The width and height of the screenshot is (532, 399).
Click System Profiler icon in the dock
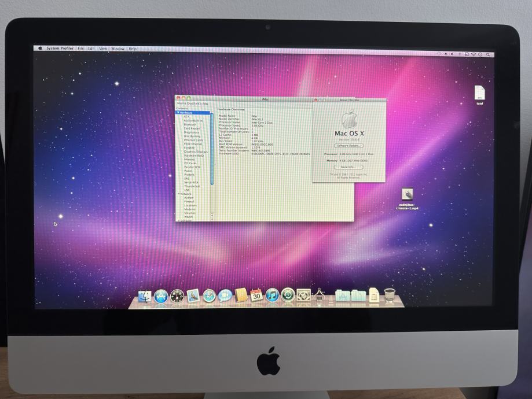tap(319, 295)
